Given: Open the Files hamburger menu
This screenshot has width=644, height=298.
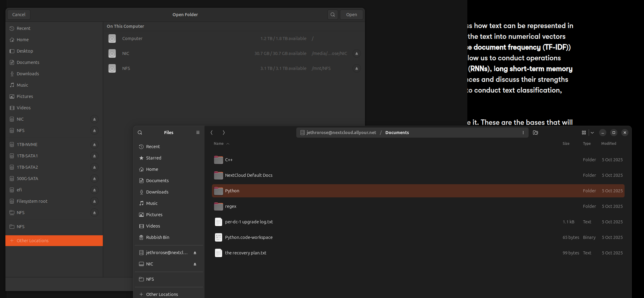Looking at the screenshot, I should [198, 133].
